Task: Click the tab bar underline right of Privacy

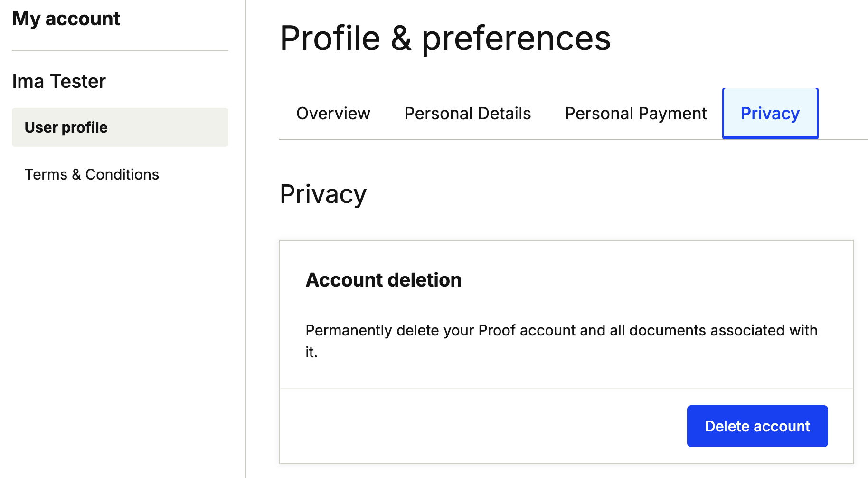Action: 843,139
